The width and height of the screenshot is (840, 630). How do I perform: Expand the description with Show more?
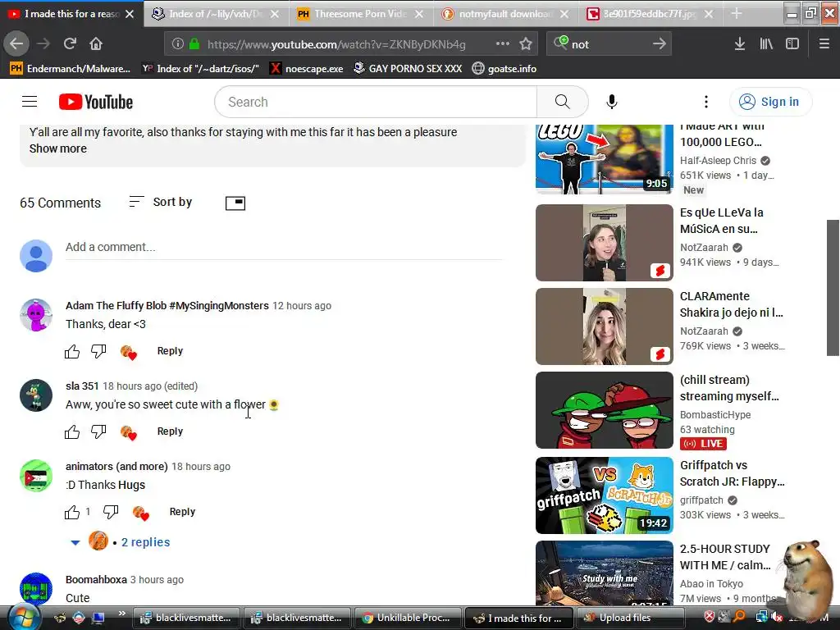58,148
